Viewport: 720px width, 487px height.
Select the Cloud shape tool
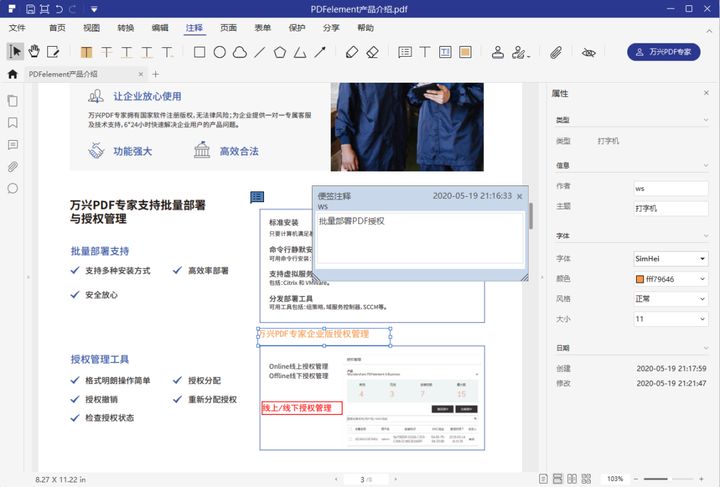(240, 52)
